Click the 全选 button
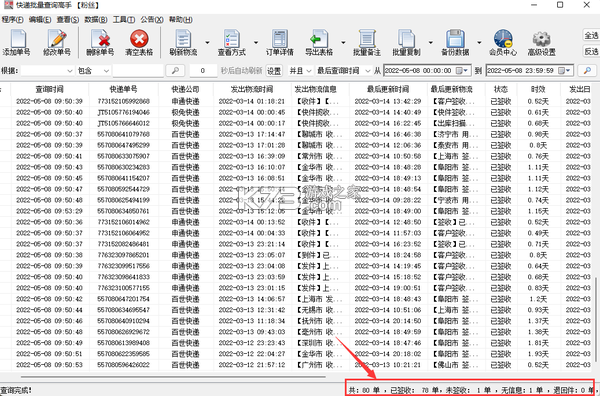 [x=591, y=35]
